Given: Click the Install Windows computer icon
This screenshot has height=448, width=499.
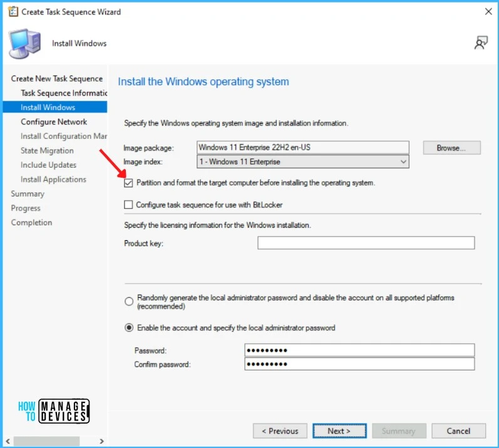Looking at the screenshot, I should coord(25,44).
